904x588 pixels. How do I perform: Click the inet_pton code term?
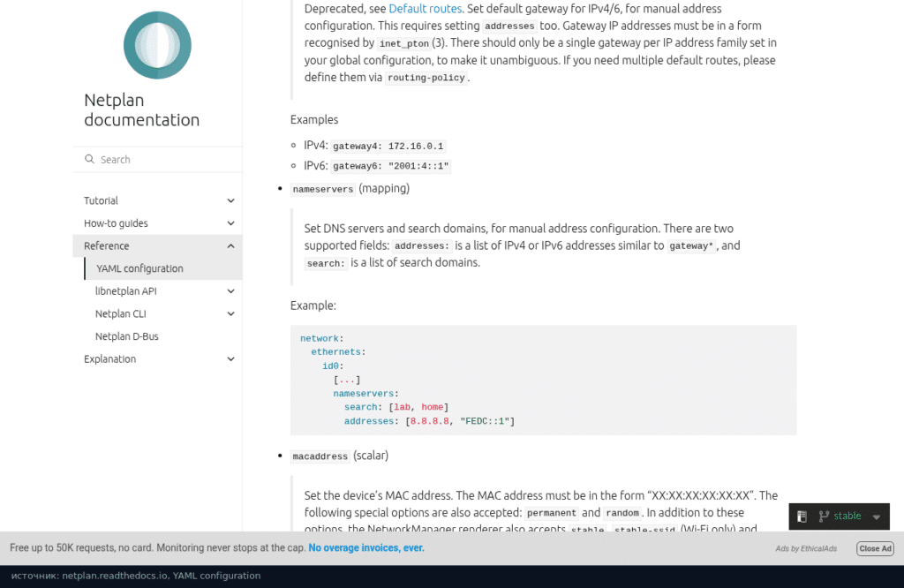tap(404, 44)
